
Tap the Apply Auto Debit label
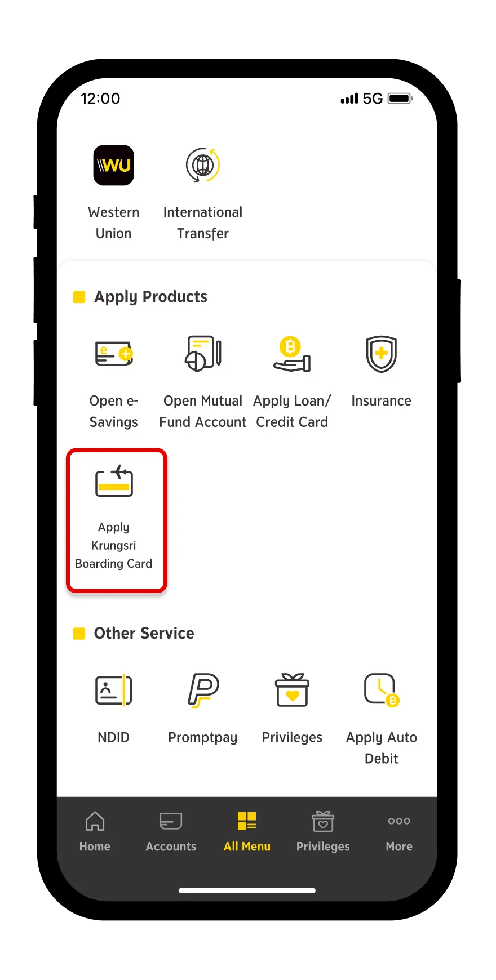tap(382, 748)
